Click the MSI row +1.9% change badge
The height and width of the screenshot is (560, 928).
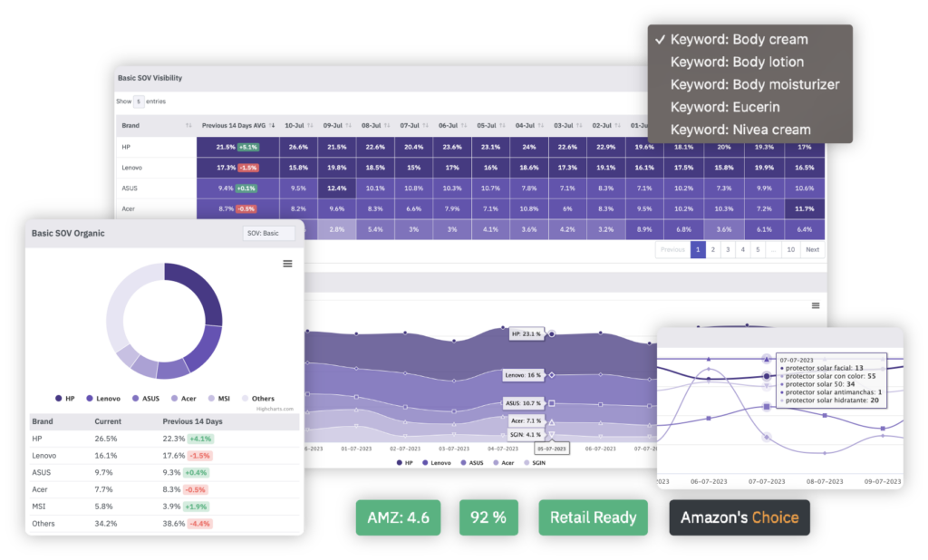(196, 507)
